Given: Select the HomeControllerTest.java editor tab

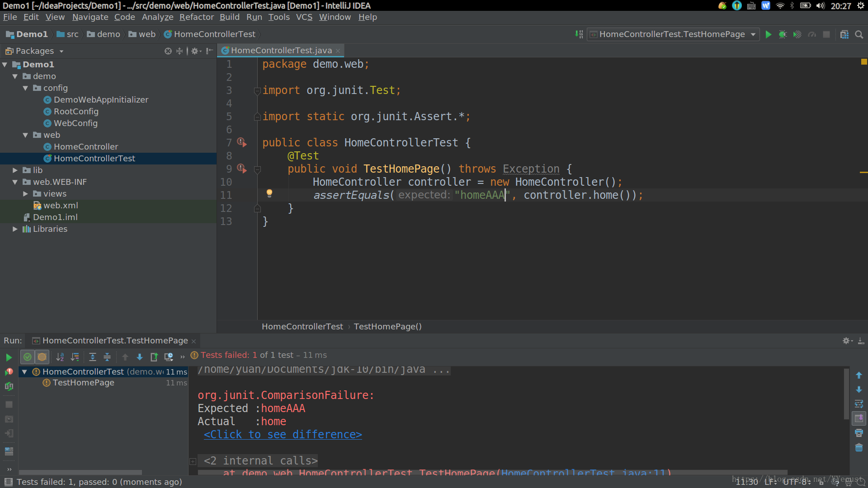Looking at the screenshot, I should click(281, 51).
